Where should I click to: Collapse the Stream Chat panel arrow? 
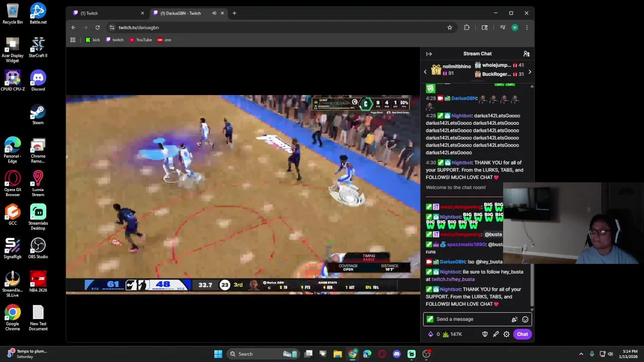tap(429, 54)
